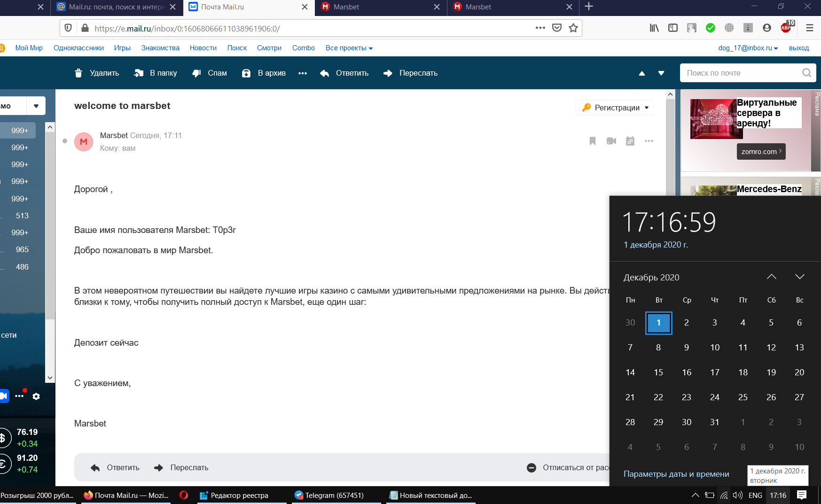Reply using the top toolbar Ответить
821x504 pixels.
[x=344, y=73]
